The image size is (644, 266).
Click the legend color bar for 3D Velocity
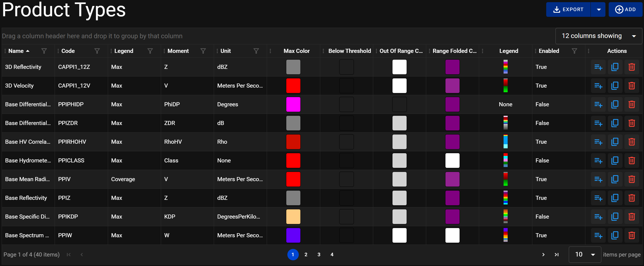coord(505,86)
